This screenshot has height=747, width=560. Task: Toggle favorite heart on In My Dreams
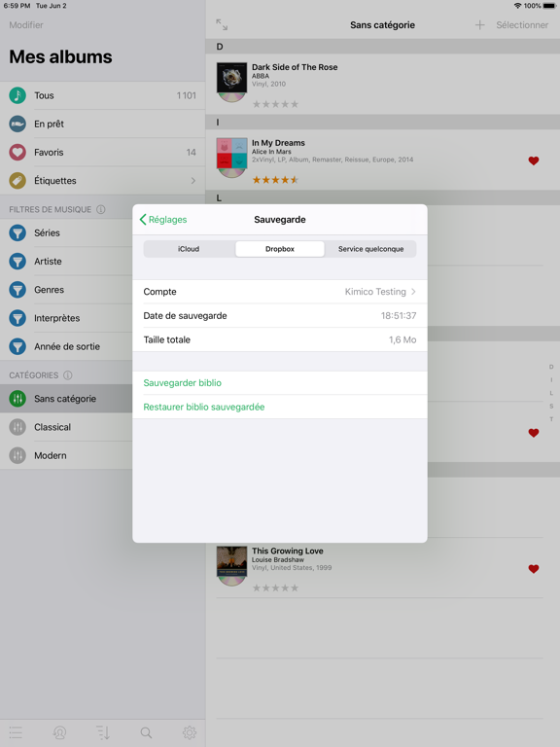(534, 161)
